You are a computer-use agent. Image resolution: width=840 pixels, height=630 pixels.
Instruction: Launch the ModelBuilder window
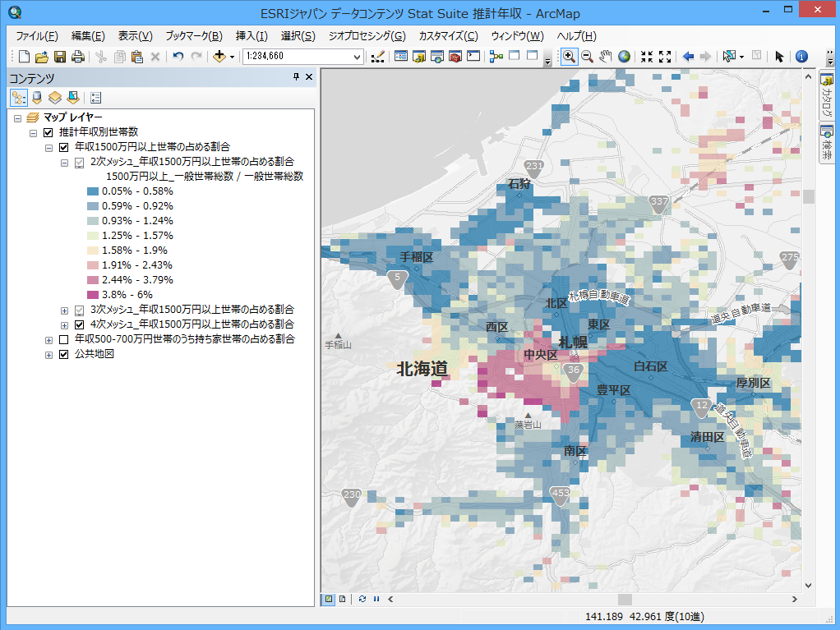tap(496, 56)
